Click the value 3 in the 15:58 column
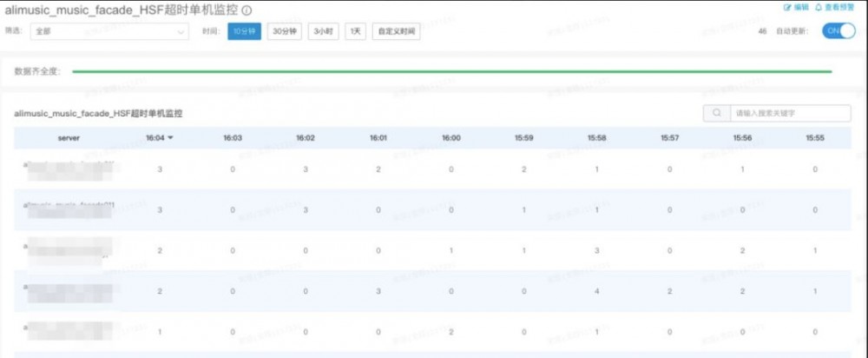This screenshot has height=358, width=868. click(x=597, y=251)
